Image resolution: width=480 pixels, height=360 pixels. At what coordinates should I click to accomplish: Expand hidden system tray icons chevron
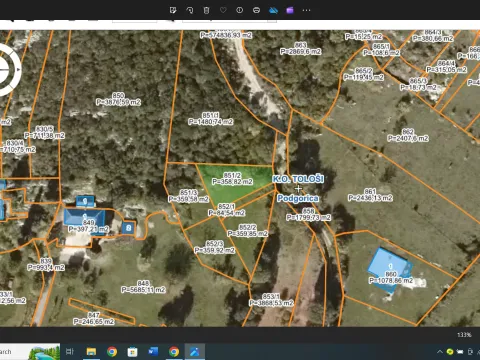tap(440, 351)
